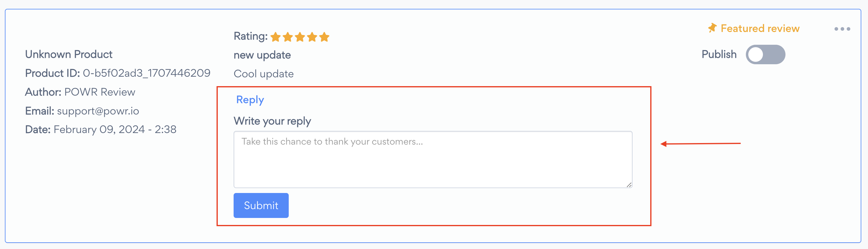Screen dimensions: 868x249
Task: Click the third rating star
Action: [300, 37]
